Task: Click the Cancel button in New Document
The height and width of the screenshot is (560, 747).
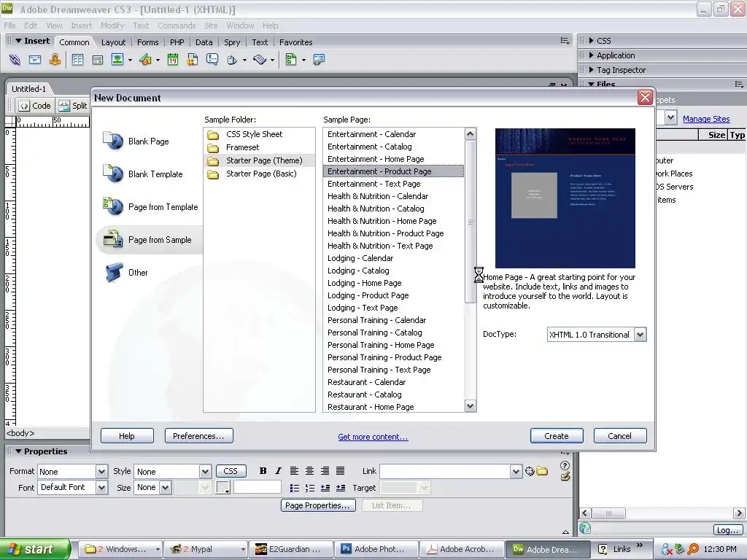Action: [x=620, y=436]
